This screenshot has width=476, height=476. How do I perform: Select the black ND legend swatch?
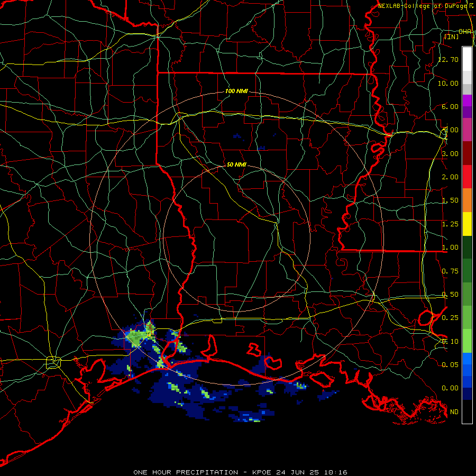[467, 411]
